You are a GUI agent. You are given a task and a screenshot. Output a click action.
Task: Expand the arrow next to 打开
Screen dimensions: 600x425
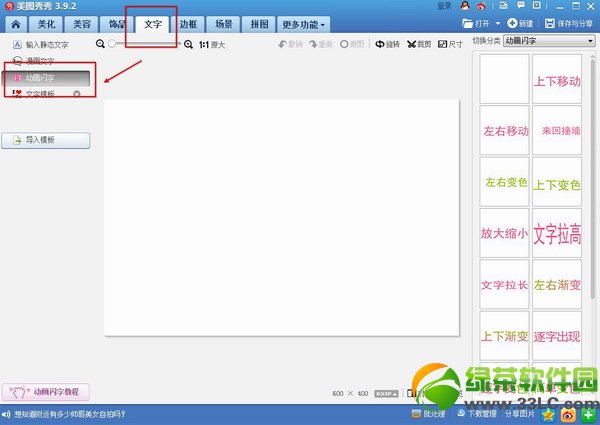click(497, 23)
